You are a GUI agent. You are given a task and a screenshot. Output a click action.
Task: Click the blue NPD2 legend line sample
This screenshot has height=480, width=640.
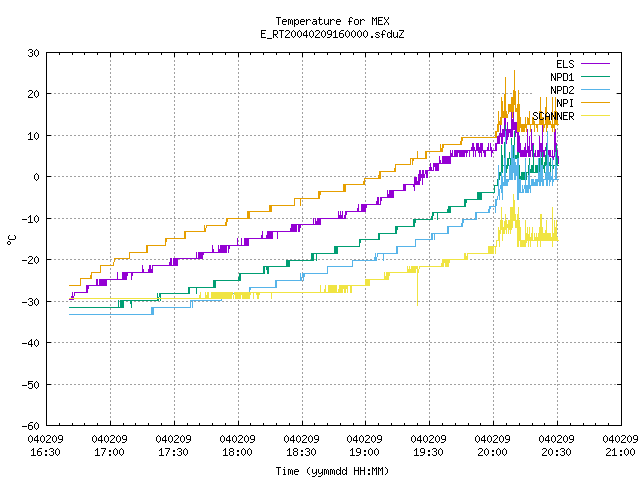click(x=595, y=89)
